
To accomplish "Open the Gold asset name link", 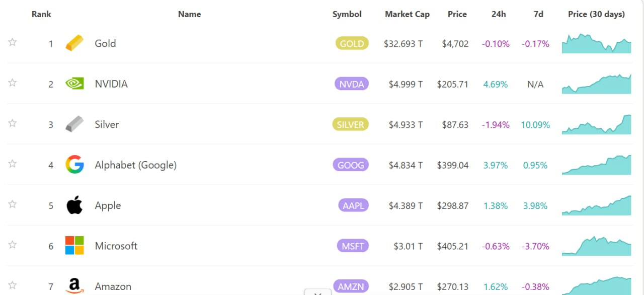I will click(x=105, y=43).
